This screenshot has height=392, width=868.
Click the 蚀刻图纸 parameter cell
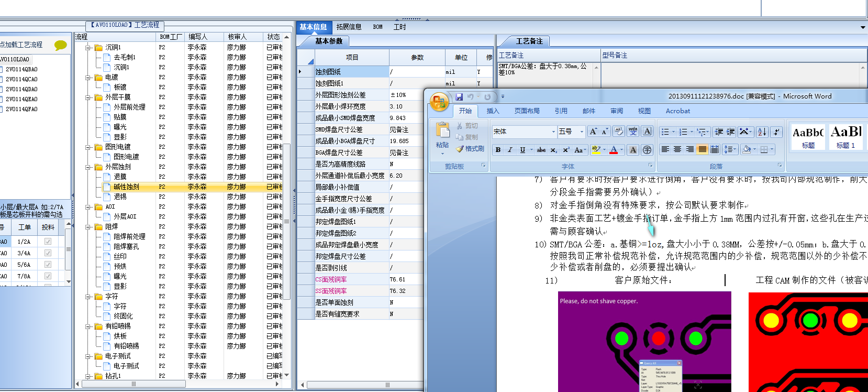click(x=351, y=72)
